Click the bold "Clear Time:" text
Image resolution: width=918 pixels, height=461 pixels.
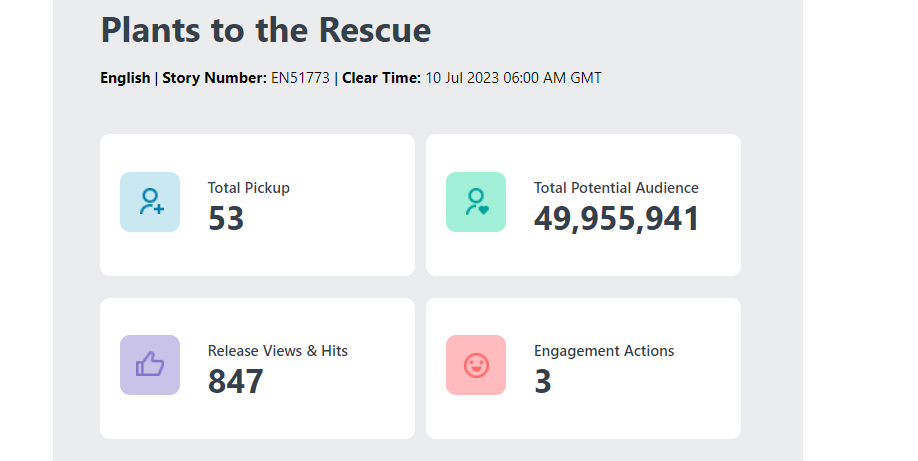click(x=381, y=78)
